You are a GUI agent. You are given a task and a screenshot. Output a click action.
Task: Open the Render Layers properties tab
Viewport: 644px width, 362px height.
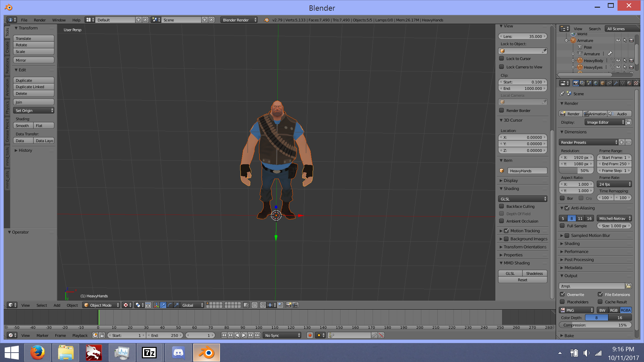tap(582, 83)
